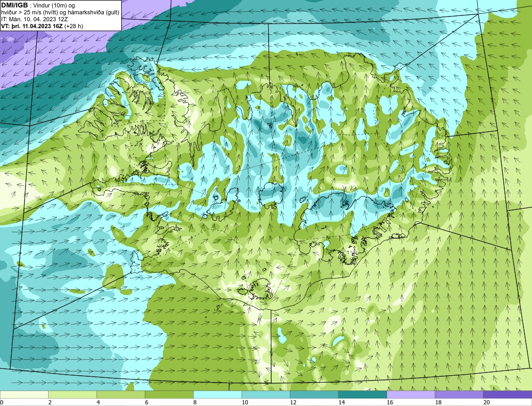Screen dimensions: 532x406
Task: Click the 10–12 m/s turquoise legend swatch
Action: tap(266, 394)
